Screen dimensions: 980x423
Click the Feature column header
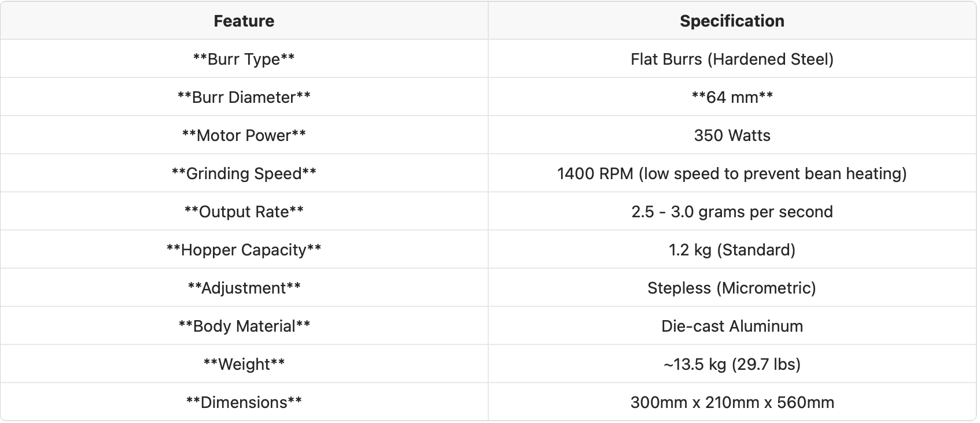tap(244, 21)
